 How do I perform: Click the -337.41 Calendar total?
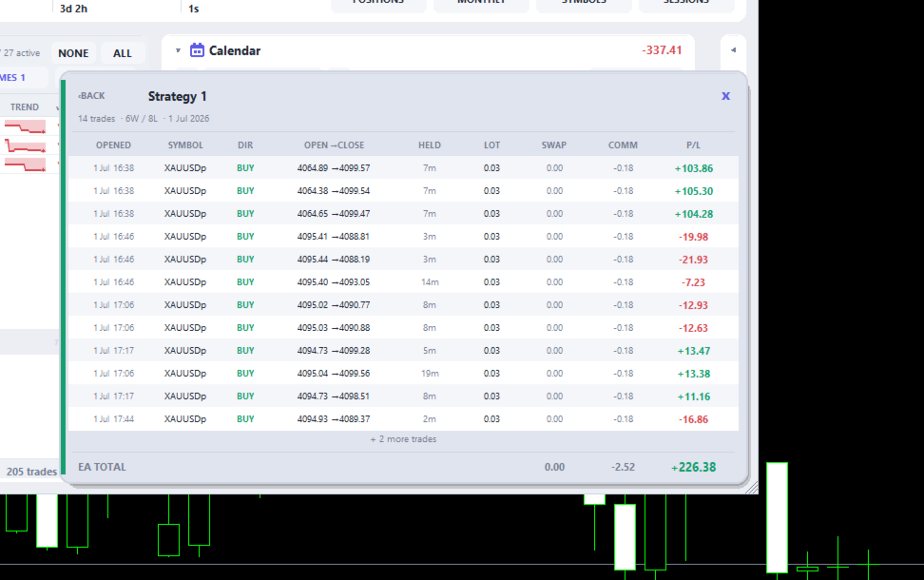662,50
